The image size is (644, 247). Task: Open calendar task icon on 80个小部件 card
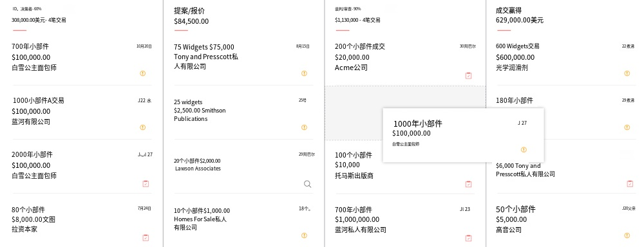pos(146,237)
